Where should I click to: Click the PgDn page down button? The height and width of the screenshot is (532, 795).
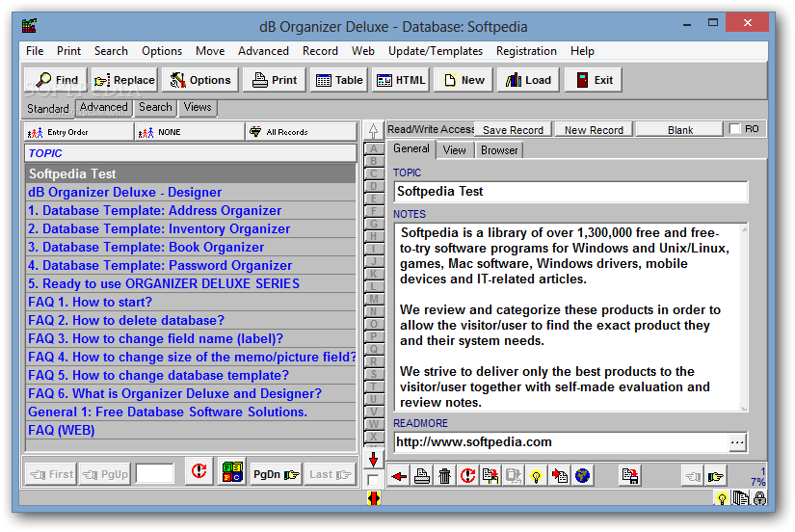point(276,474)
